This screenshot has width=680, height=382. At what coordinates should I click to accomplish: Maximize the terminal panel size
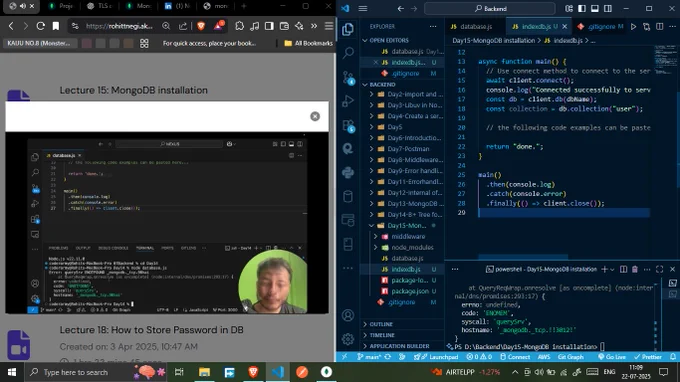tap(660, 269)
